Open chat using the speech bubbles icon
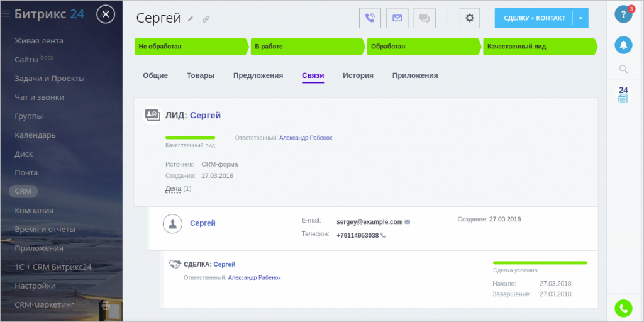This screenshot has width=644, height=322. 425,18
